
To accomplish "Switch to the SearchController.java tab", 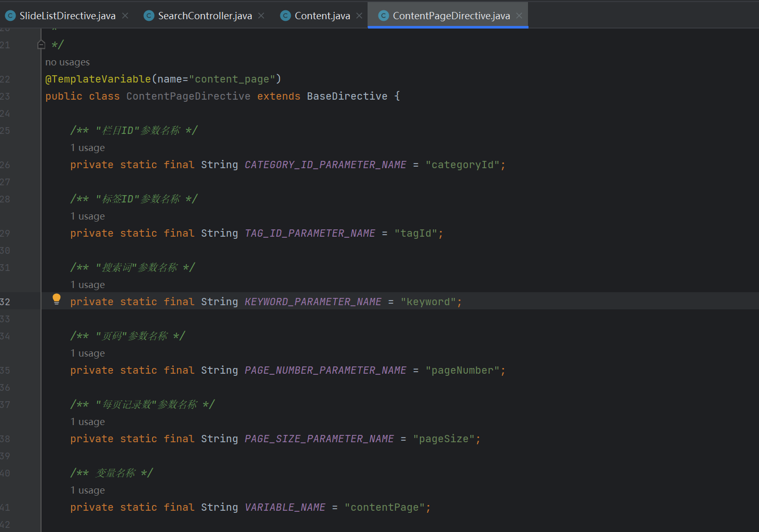I will point(205,16).
